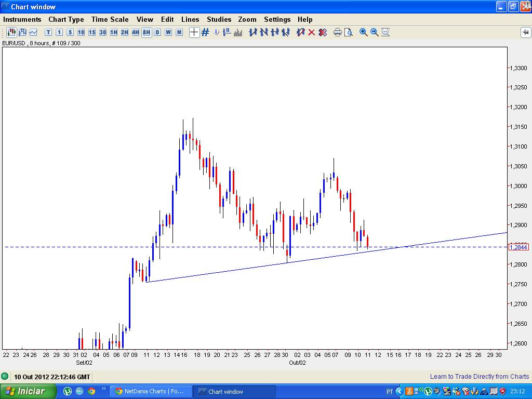Viewport: 532px width, 399px height.
Task: Reset zoom with greyed magnifier icon
Action: click(385, 32)
